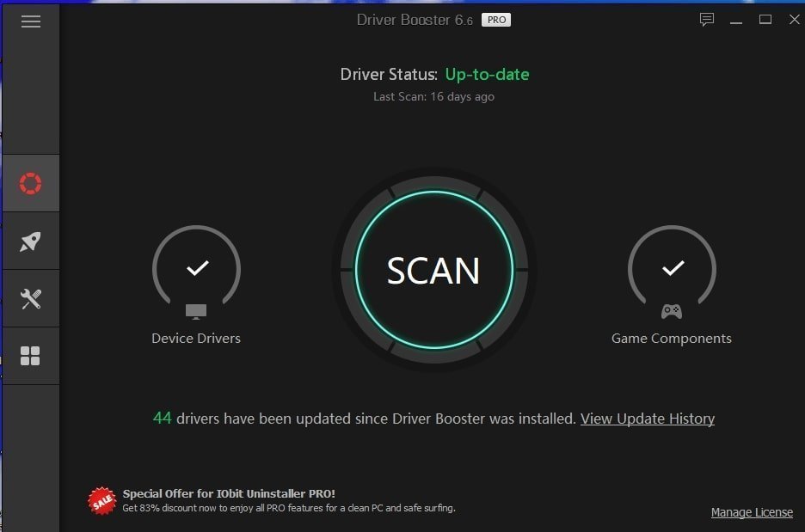Open the hamburger menu
Screen dimensions: 805x532
tap(31, 21)
